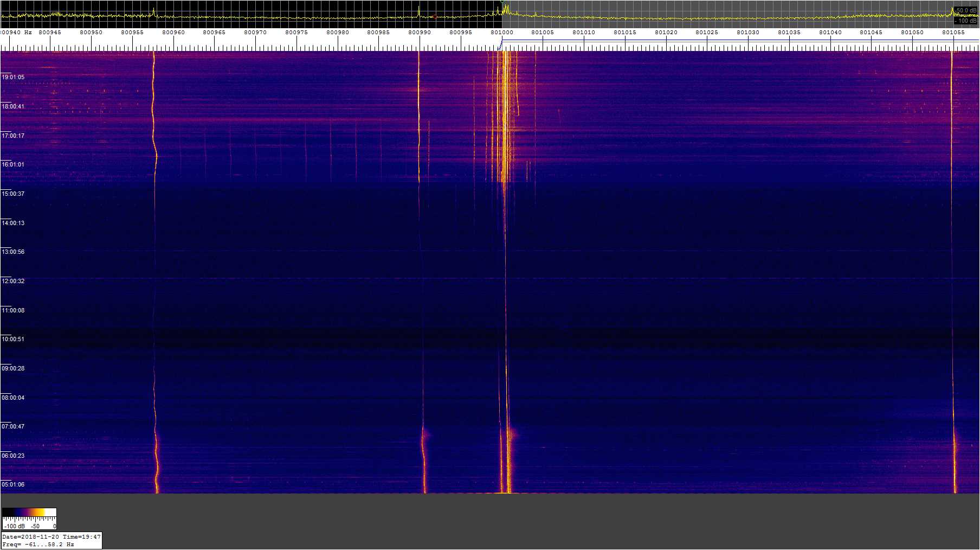Viewport: 980px width, 550px height.
Task: Click the 06:00:23 waterfall time label
Action: pyautogui.click(x=13, y=456)
